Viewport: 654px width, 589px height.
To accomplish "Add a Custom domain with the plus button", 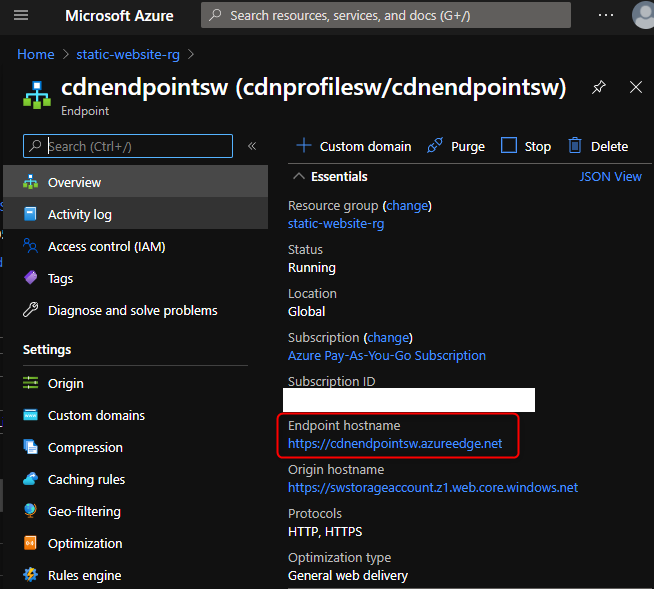I will coord(304,146).
